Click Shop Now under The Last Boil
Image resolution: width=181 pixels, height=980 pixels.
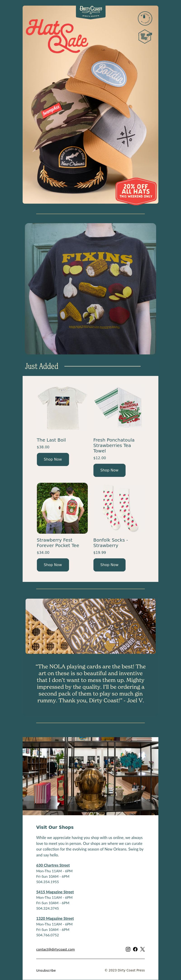point(53,459)
